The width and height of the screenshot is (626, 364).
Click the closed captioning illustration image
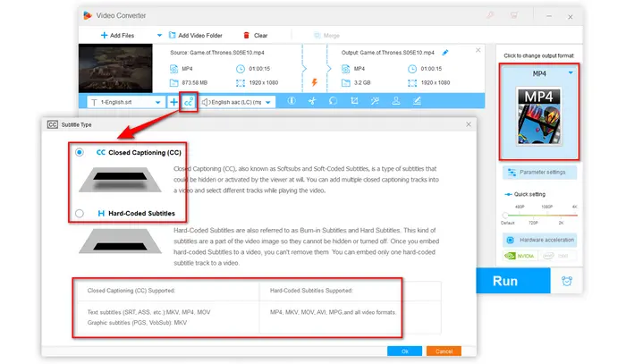pos(120,180)
